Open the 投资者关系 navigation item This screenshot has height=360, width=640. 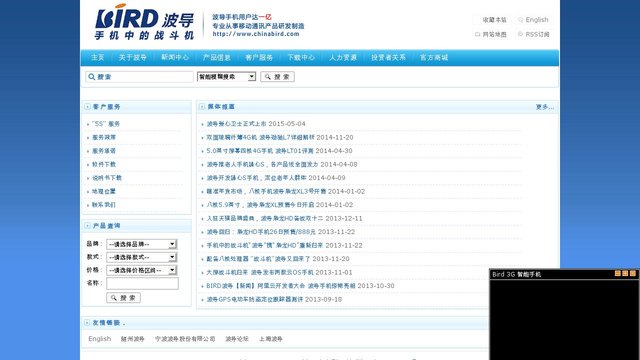tap(389, 58)
